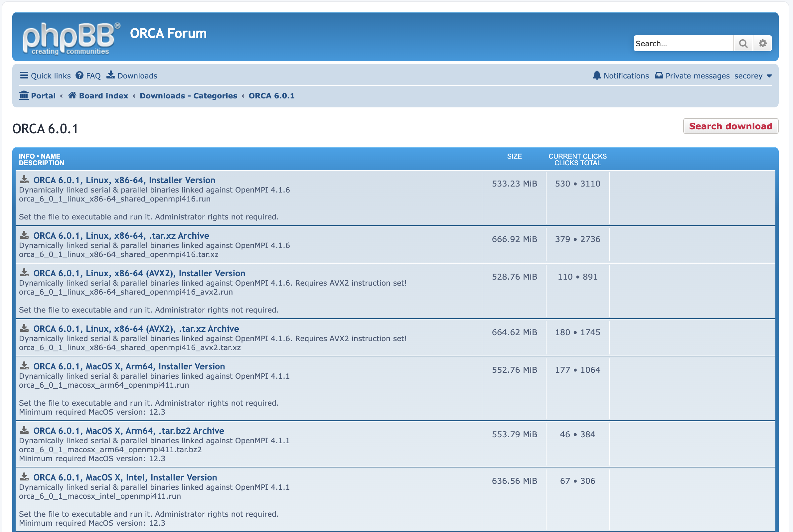Click download icon beside MacOS Arm64 Installer
The image size is (793, 532).
point(24,366)
